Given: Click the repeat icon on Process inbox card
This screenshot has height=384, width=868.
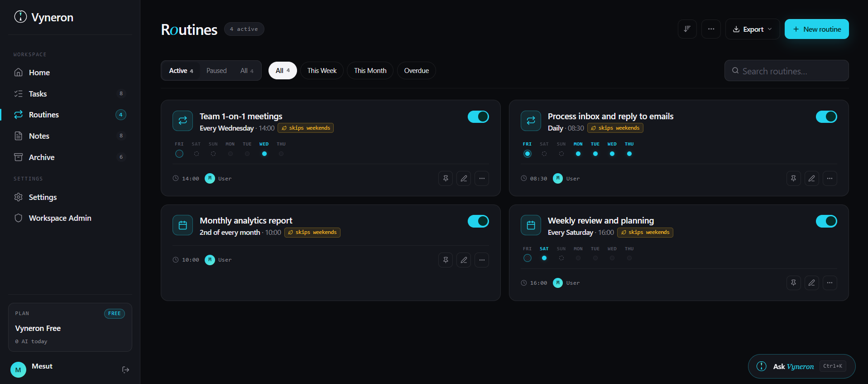Looking at the screenshot, I should tap(531, 121).
